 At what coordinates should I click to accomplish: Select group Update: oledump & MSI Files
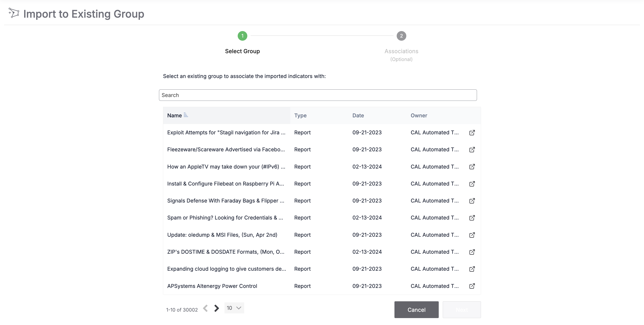pyautogui.click(x=222, y=235)
